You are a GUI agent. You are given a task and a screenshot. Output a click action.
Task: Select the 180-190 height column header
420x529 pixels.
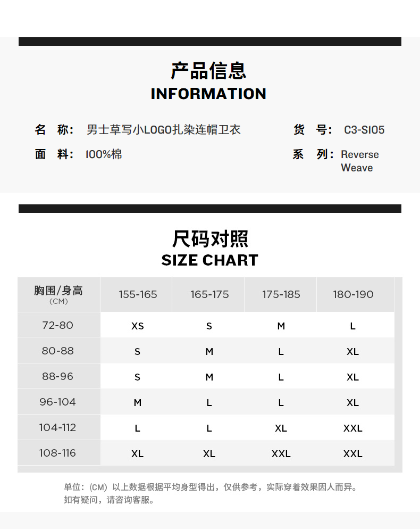[x=353, y=294]
